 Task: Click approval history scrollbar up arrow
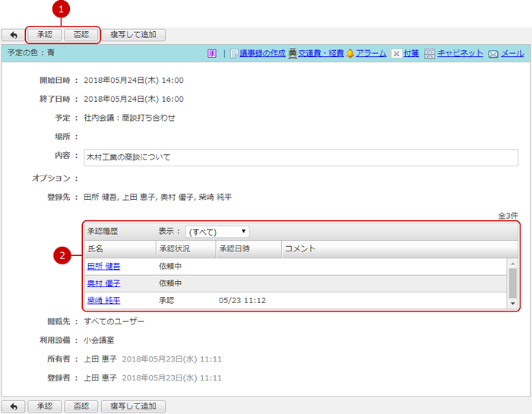tap(513, 264)
